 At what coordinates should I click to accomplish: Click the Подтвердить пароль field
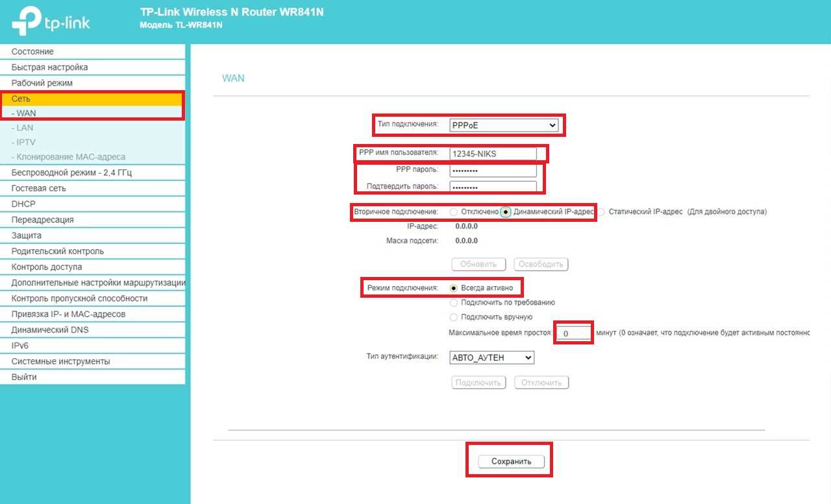(x=493, y=187)
